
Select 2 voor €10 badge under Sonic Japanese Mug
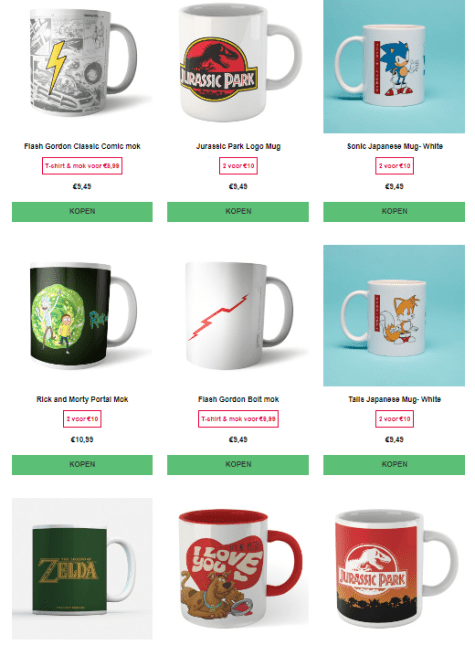[x=394, y=166]
